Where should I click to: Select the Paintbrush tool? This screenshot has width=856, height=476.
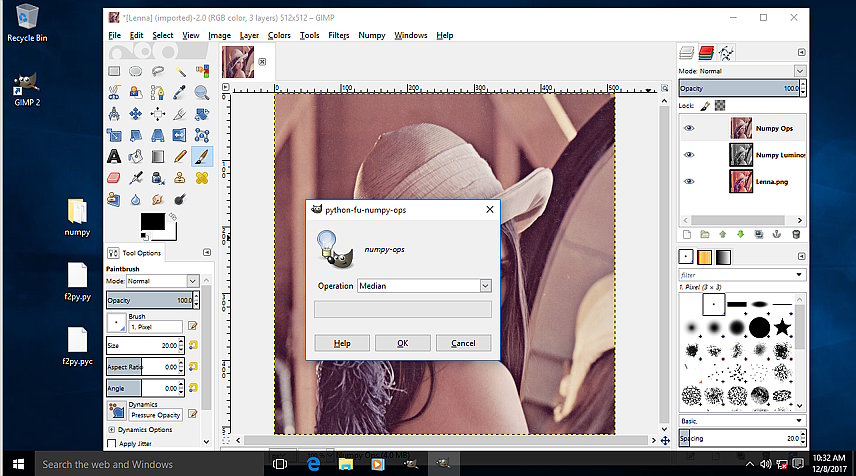tap(201, 157)
